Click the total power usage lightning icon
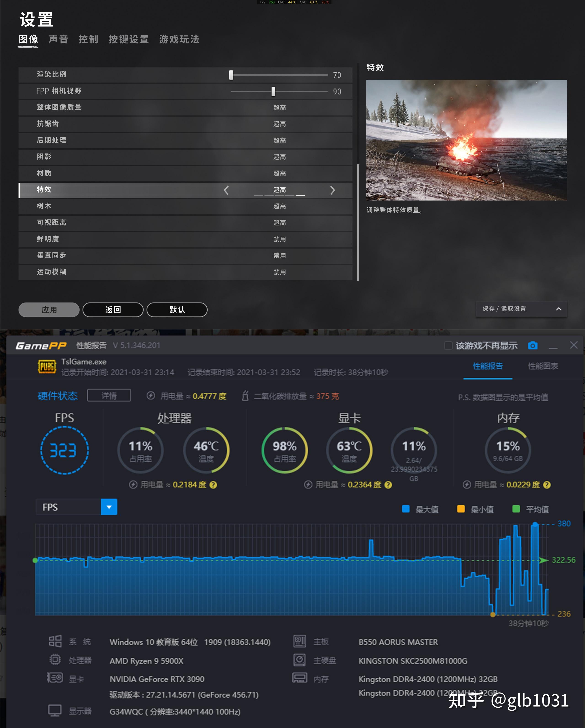The width and height of the screenshot is (585, 728). coord(151,395)
